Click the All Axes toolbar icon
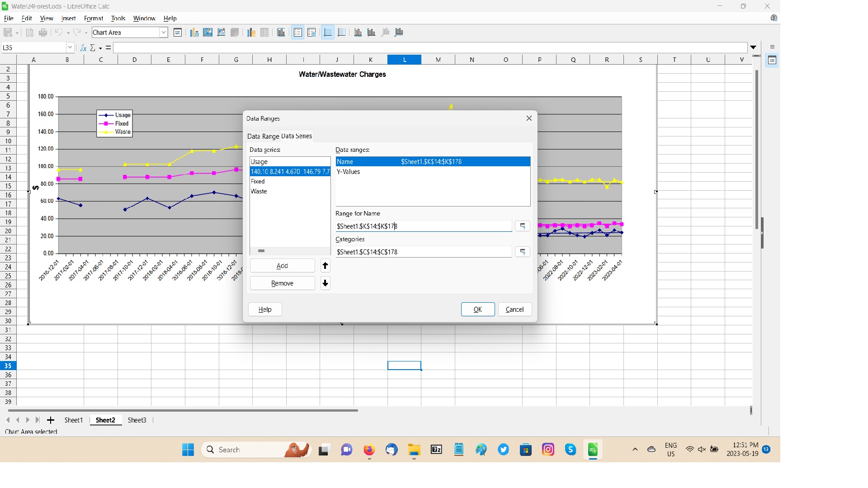This screenshot has height=488, width=868. point(399,32)
